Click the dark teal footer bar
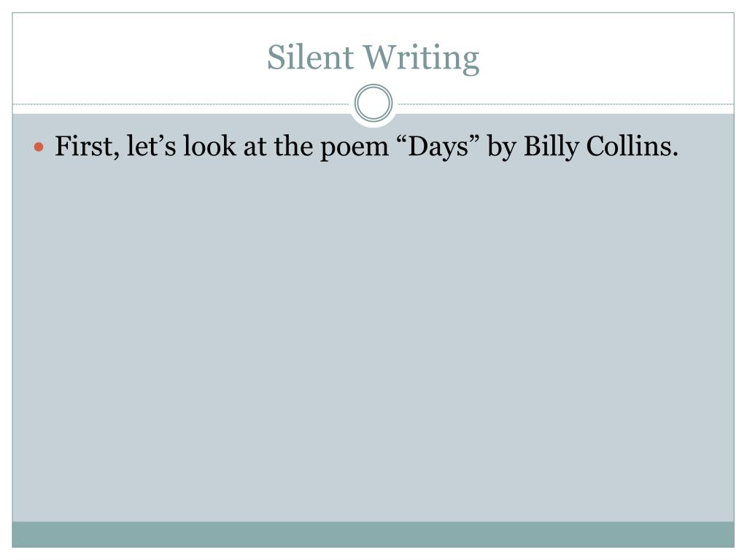747x560 pixels. click(x=373, y=534)
